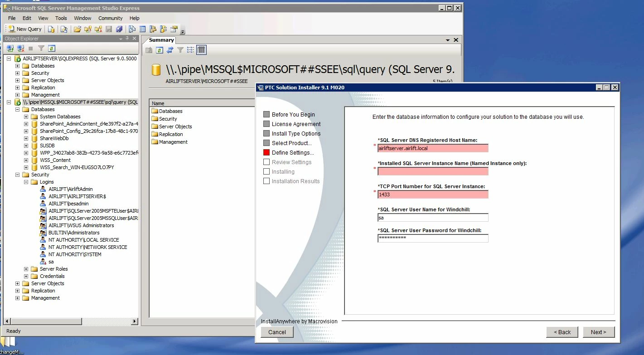
Task: Select Management in Summary list
Action: point(173,142)
